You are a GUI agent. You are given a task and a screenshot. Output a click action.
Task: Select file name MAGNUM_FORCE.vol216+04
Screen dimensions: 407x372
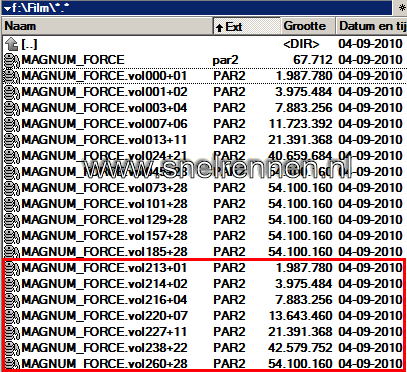tap(104, 300)
